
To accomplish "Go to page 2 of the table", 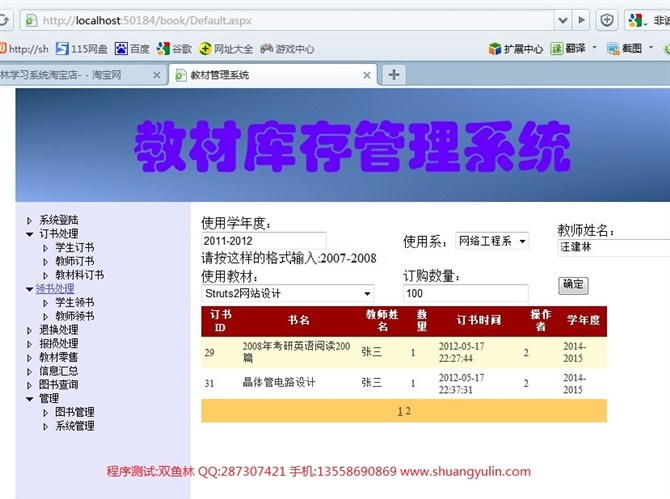I will (408, 411).
